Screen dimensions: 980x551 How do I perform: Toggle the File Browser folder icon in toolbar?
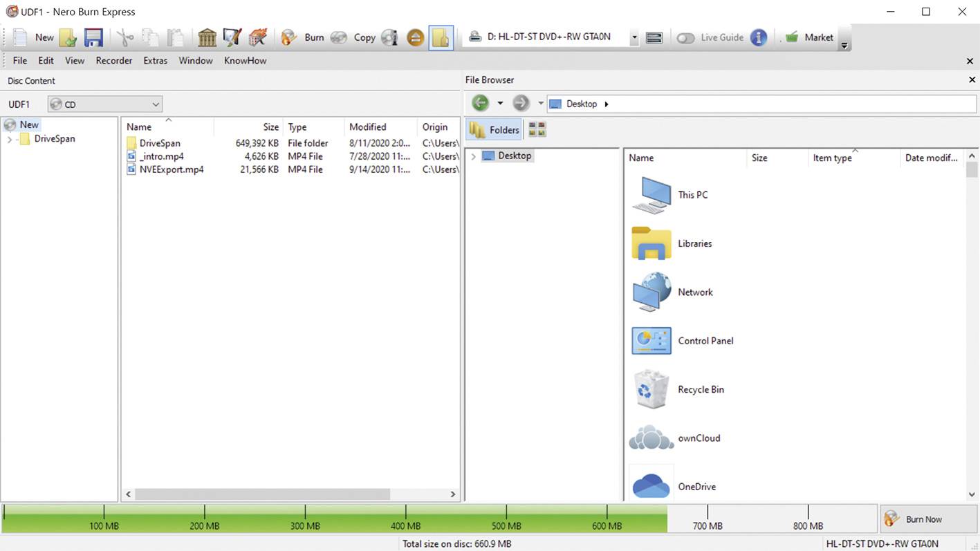[441, 37]
